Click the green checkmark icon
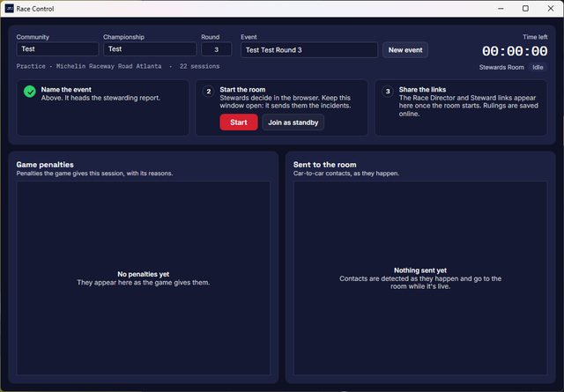 (30, 92)
